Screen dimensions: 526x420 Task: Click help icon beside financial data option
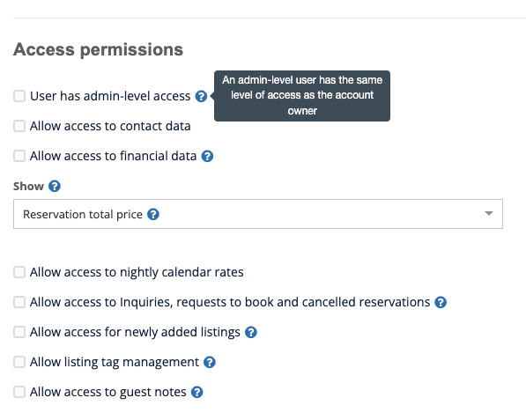tap(207, 156)
